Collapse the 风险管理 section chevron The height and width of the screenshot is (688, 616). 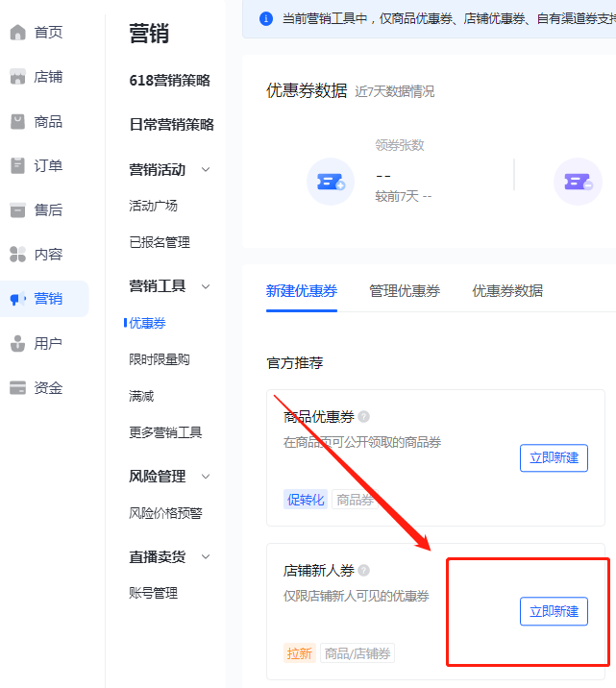pos(206,477)
